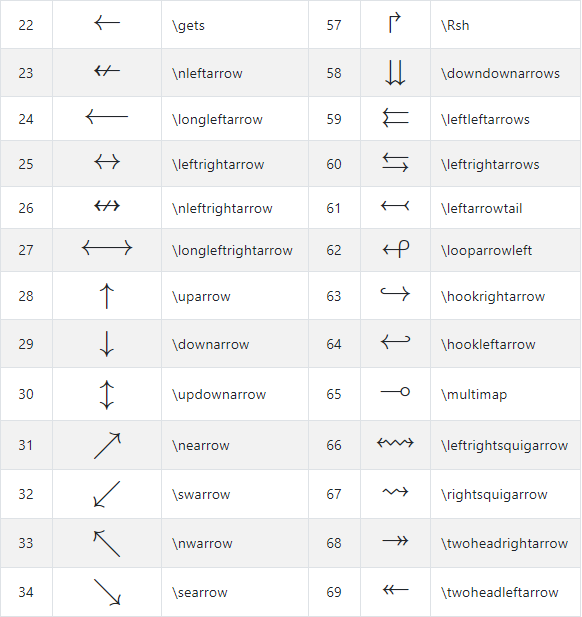This screenshot has width=582, height=617.
Task: Click the \hookrightarrow hooked arrow symbol
Action: [395, 294]
